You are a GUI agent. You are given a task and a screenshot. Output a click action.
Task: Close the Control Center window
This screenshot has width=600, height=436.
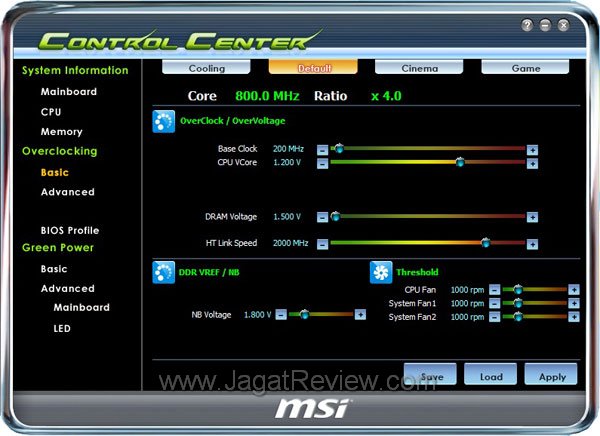(x=563, y=25)
